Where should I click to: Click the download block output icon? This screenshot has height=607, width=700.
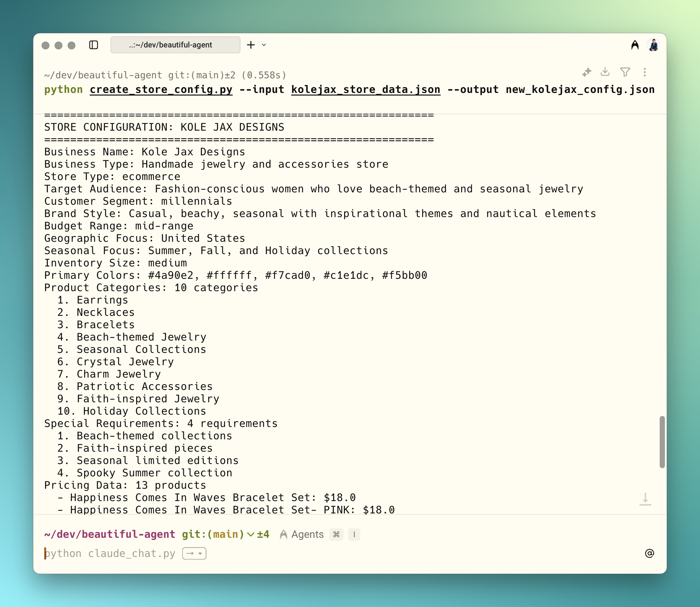(x=605, y=72)
